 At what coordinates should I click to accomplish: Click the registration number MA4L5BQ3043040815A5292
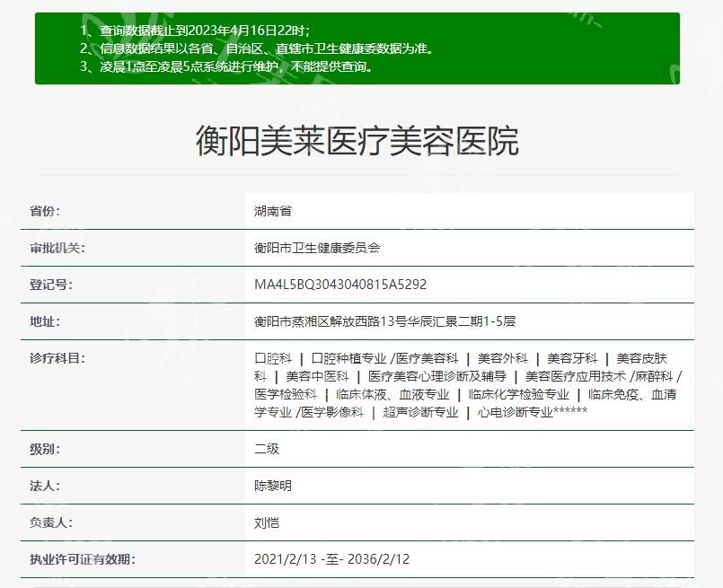pyautogui.click(x=340, y=285)
